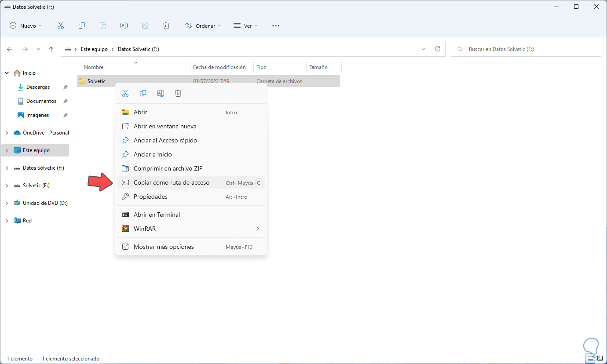
Task: Select Imágenes in the navigation pane
Action: (x=37, y=115)
